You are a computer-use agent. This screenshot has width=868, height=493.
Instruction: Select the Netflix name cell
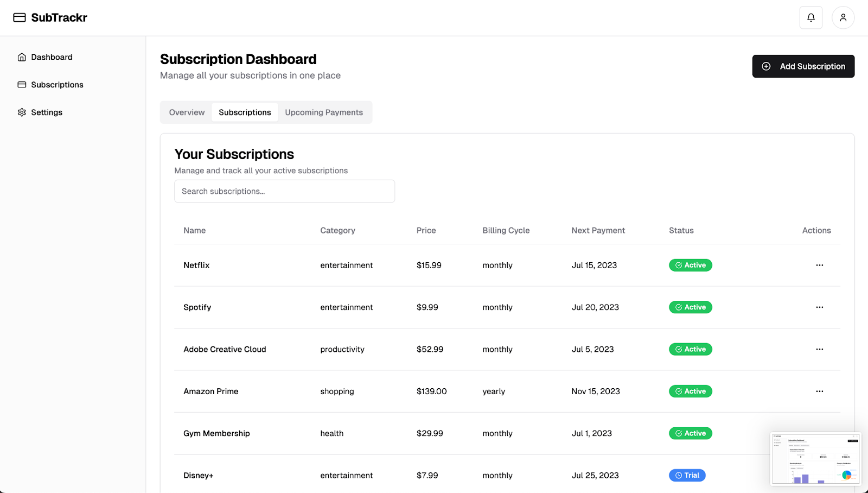(x=196, y=265)
